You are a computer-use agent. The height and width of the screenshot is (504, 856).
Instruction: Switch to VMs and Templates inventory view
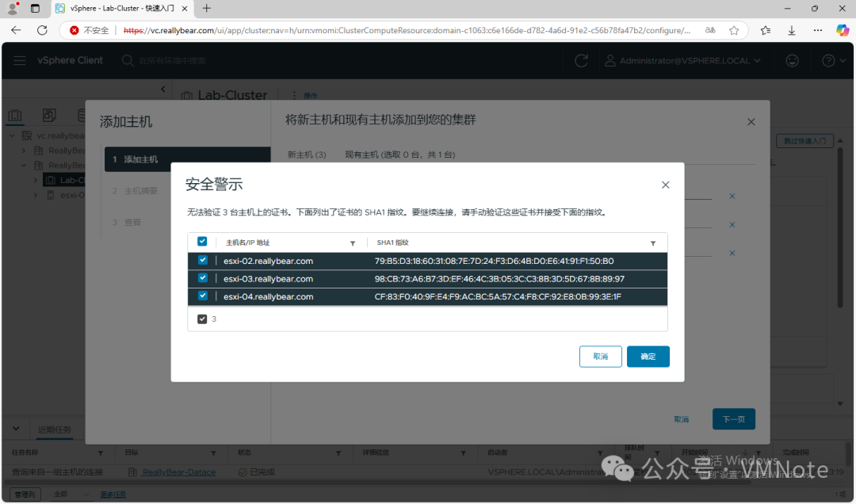(x=49, y=115)
